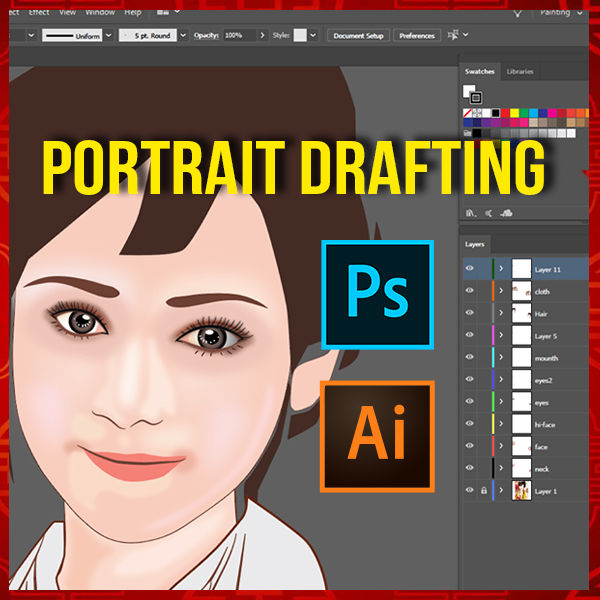Viewport: 600px width, 600px height.
Task: Expand the Hair layer
Action: [501, 313]
